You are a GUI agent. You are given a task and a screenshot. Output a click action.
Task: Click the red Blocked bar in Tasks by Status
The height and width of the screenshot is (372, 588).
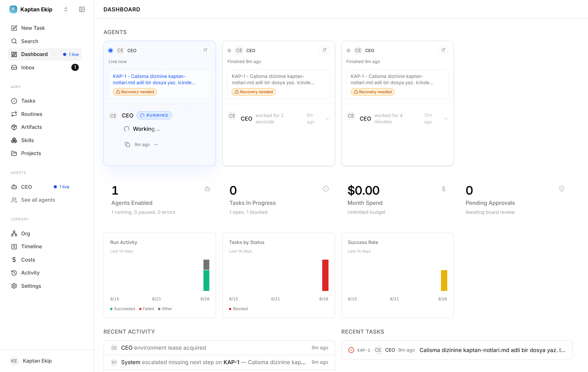point(325,275)
